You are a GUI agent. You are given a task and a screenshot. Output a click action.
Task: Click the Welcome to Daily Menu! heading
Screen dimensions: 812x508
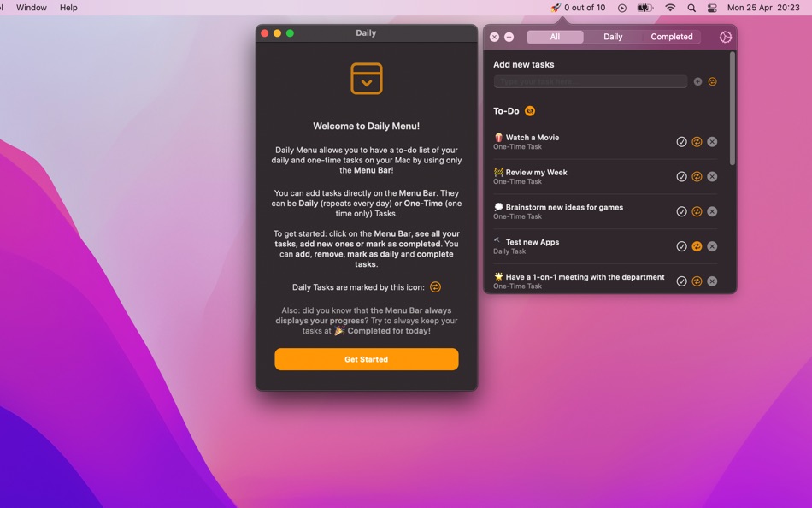click(366, 126)
